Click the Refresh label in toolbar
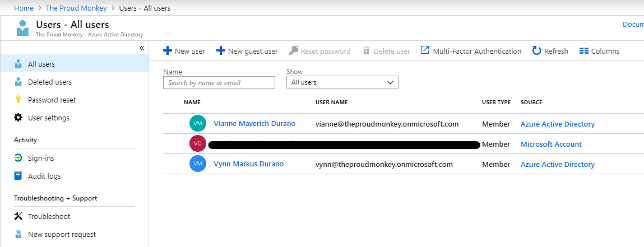The image size is (644, 247). 556,52
